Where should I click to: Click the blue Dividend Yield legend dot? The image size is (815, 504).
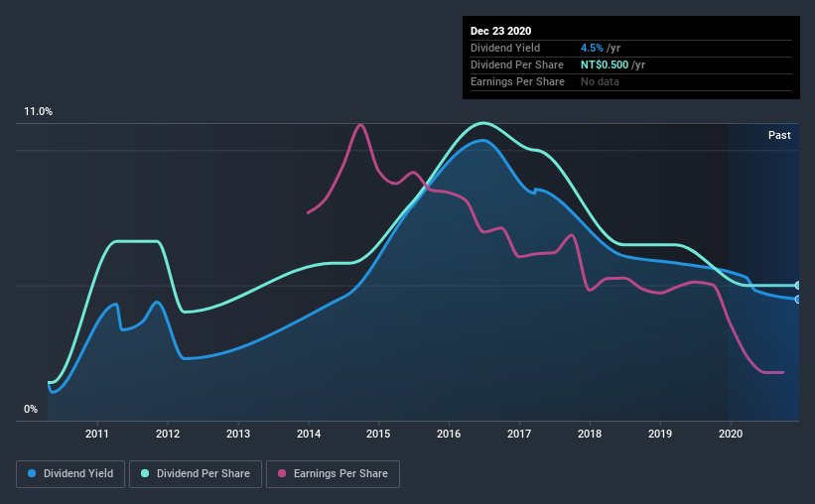[x=32, y=473]
